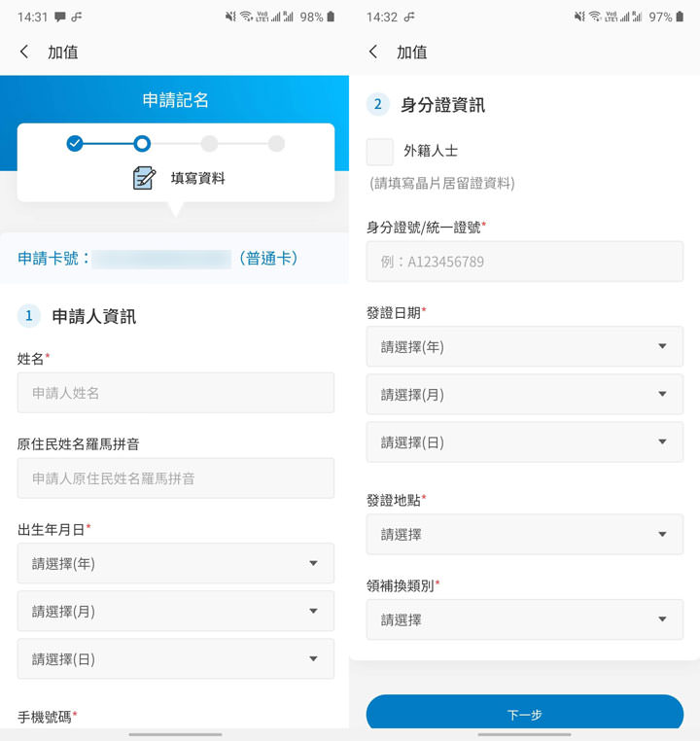The width and height of the screenshot is (700, 741).
Task: Tap the 請填寫晶片居留證資料 hint text
Action: 442,183
